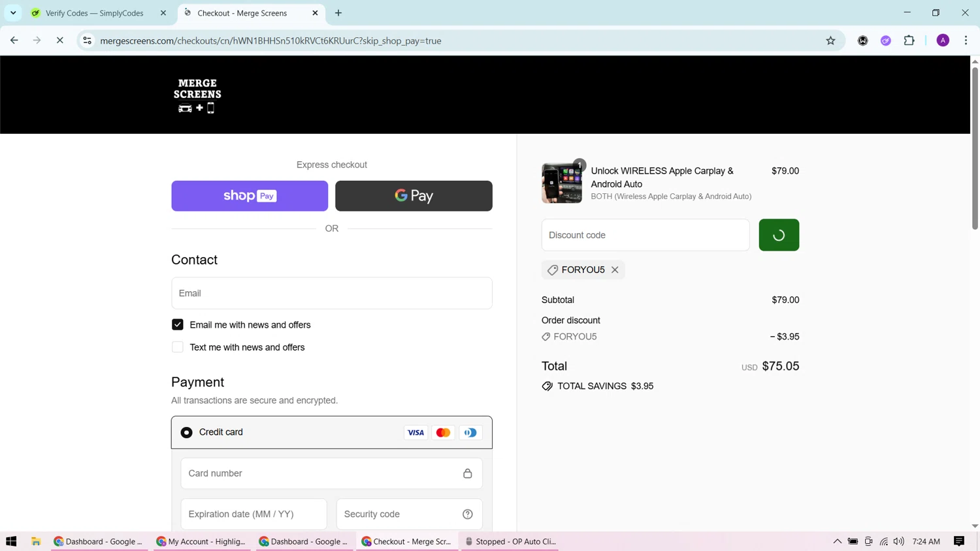The height and width of the screenshot is (551, 980).
Task: Click the Mastercard icon
Action: pos(443,432)
